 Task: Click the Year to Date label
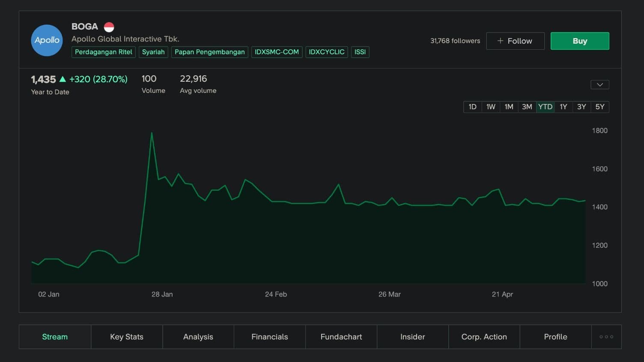(x=50, y=92)
